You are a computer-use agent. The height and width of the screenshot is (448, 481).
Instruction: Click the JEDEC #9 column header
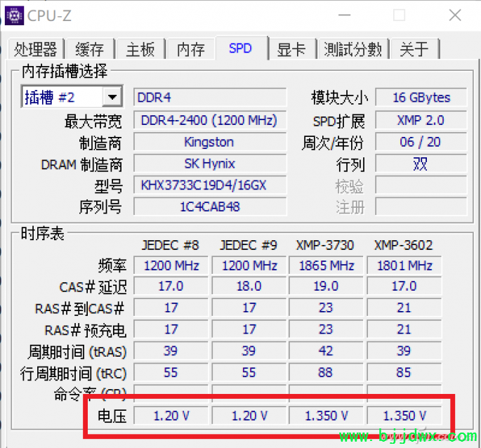coord(249,245)
